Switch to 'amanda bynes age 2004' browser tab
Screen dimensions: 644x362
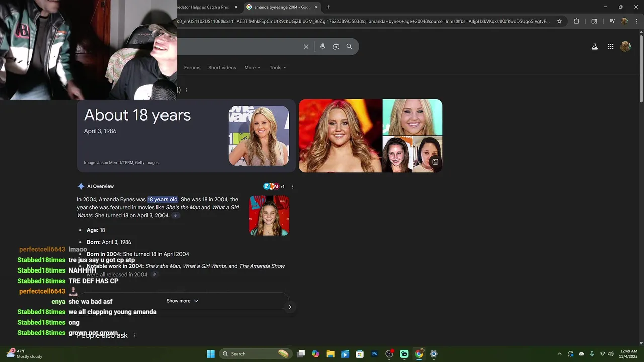(x=283, y=7)
